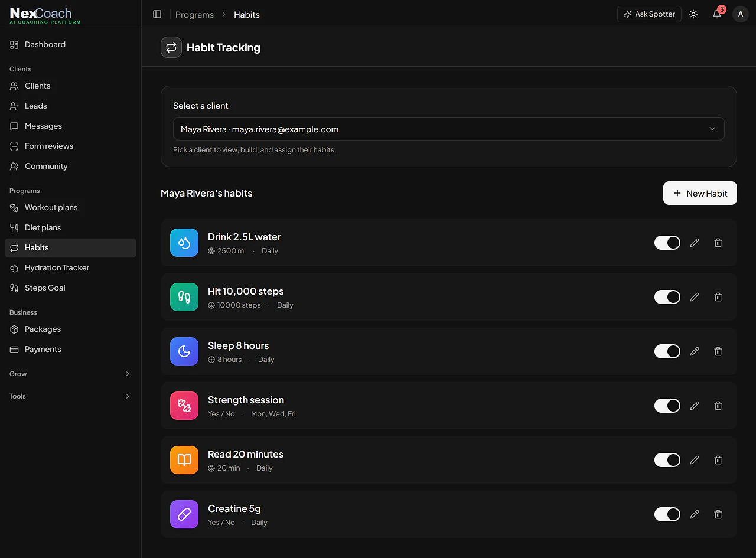Click the Programs breadcrumb link
756x558 pixels.
point(194,14)
